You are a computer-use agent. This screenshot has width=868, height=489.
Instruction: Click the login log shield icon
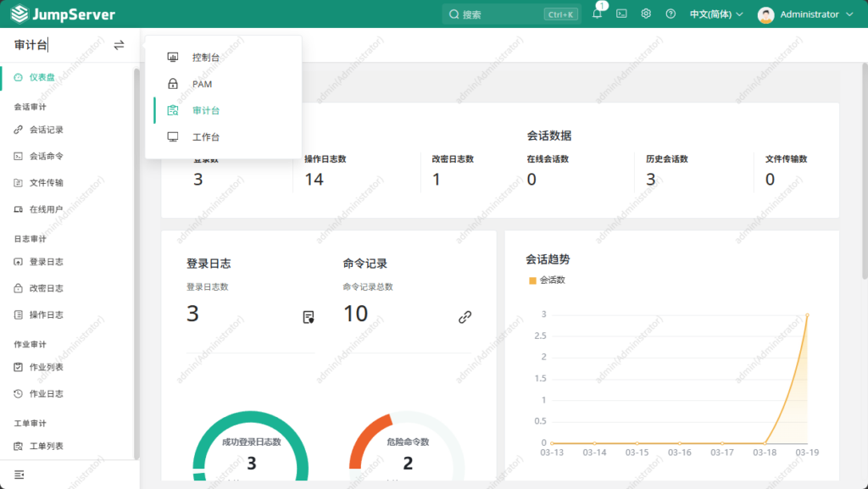309,317
